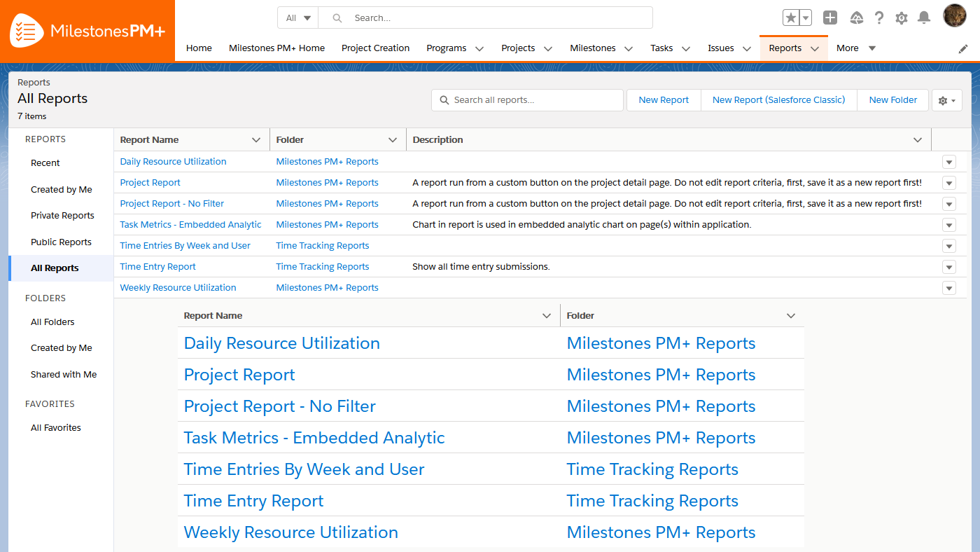980x552 pixels.
Task: Open Folder column menu in enlarged table
Action: pyautogui.click(x=791, y=316)
